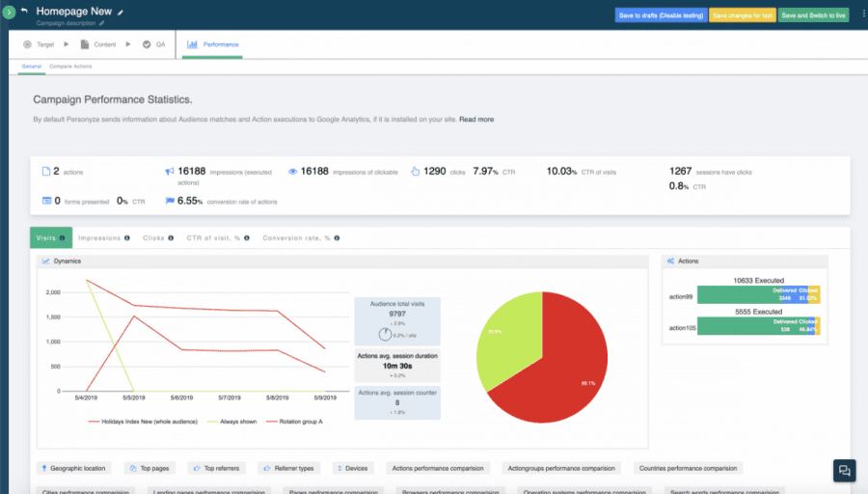Viewport: 868px width, 494px height.
Task: Follow the Read more link
Action: point(476,120)
